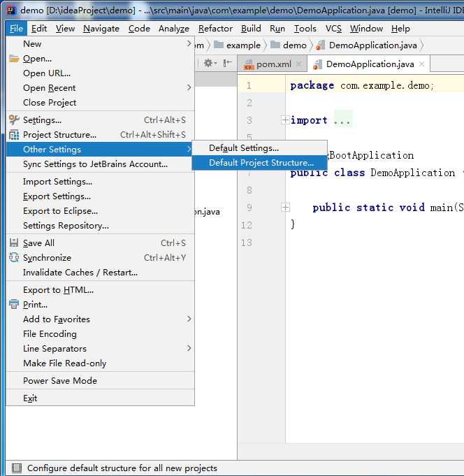The height and width of the screenshot is (476, 464).
Task: Expand the New submenu
Action: coord(100,44)
